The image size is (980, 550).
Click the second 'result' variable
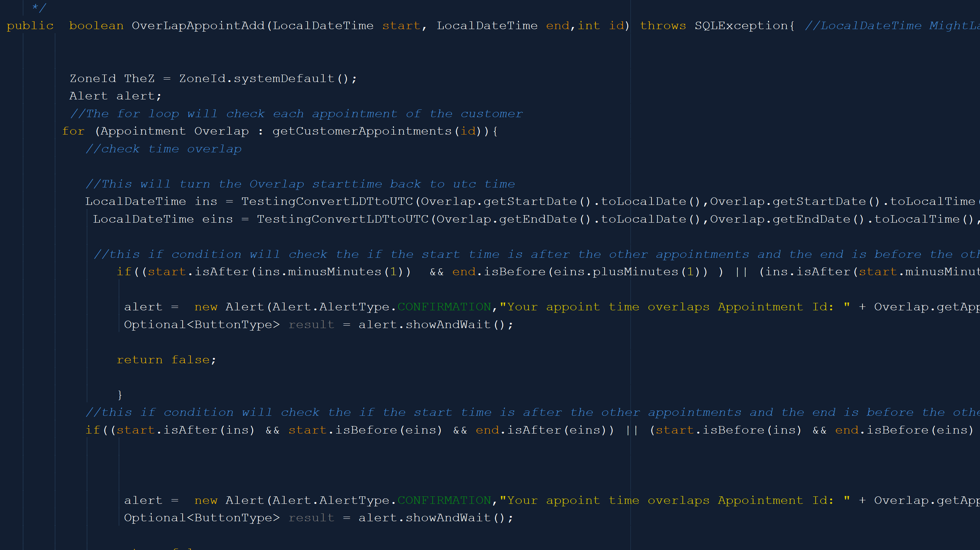click(x=311, y=518)
